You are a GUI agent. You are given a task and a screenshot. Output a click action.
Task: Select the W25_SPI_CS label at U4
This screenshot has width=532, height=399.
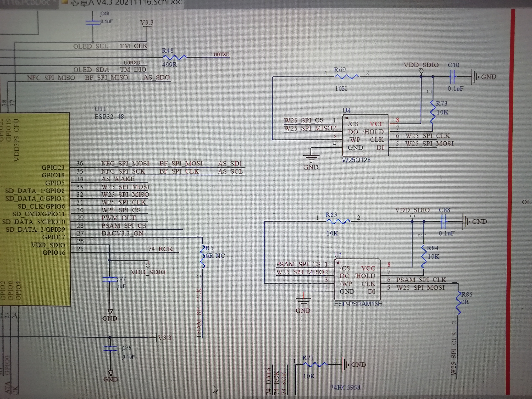click(x=304, y=120)
